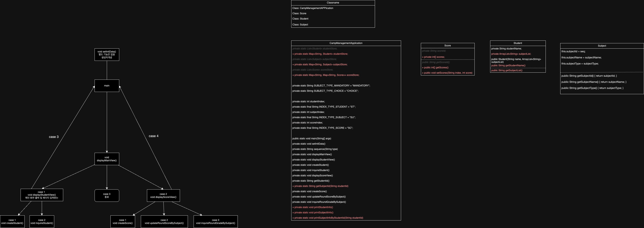Click the displayScoreView() case 2 node
Image resolution: width=644 pixels, height=228 pixels.
click(x=163, y=196)
